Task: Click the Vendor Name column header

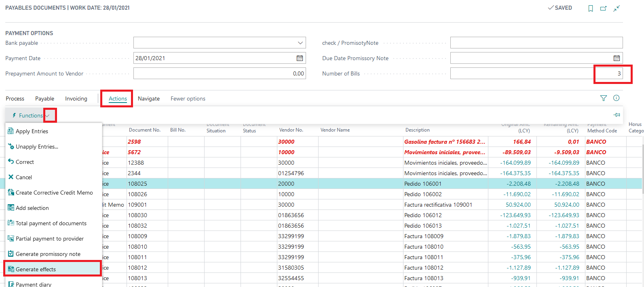Action: pyautogui.click(x=335, y=130)
